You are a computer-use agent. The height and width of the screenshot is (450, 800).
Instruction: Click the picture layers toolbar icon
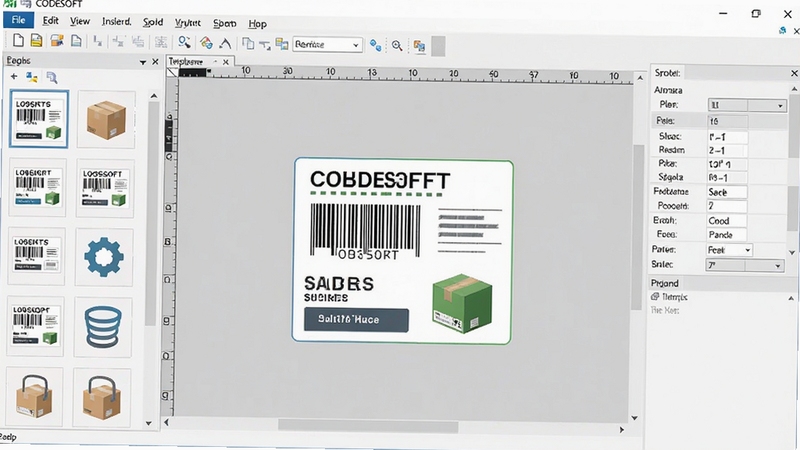tap(282, 44)
